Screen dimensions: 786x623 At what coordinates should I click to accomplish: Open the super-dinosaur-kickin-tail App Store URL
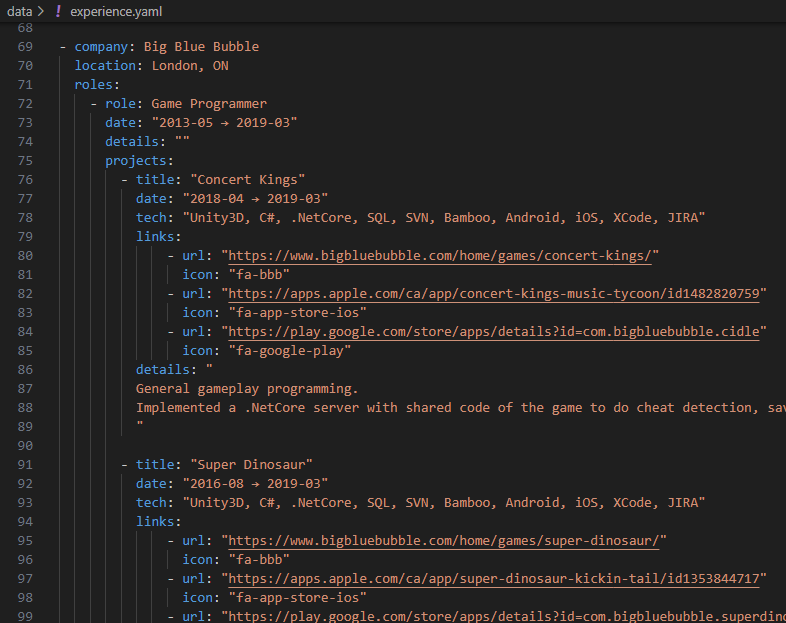pyautogui.click(x=494, y=579)
